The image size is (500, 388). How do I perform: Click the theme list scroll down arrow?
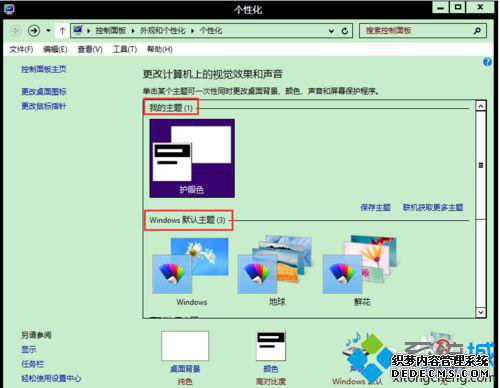(481, 312)
